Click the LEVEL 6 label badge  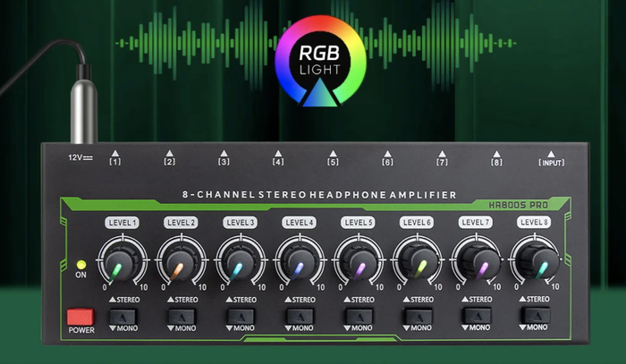click(416, 222)
